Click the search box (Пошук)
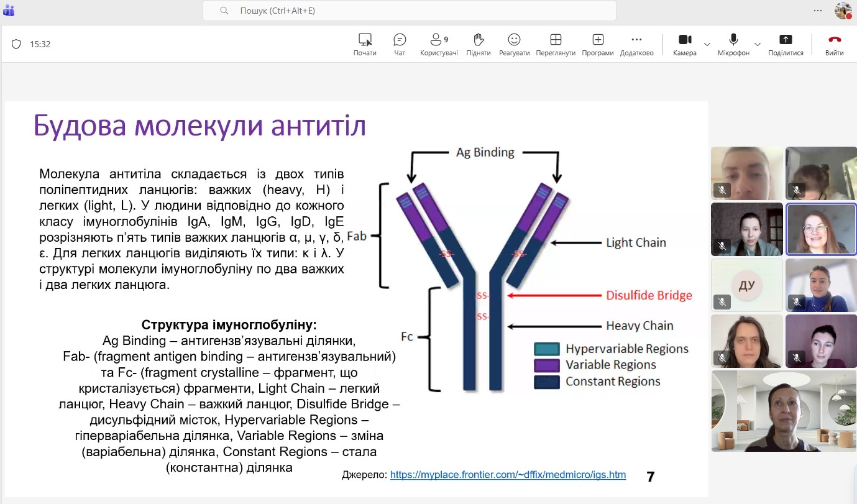 pos(409,11)
